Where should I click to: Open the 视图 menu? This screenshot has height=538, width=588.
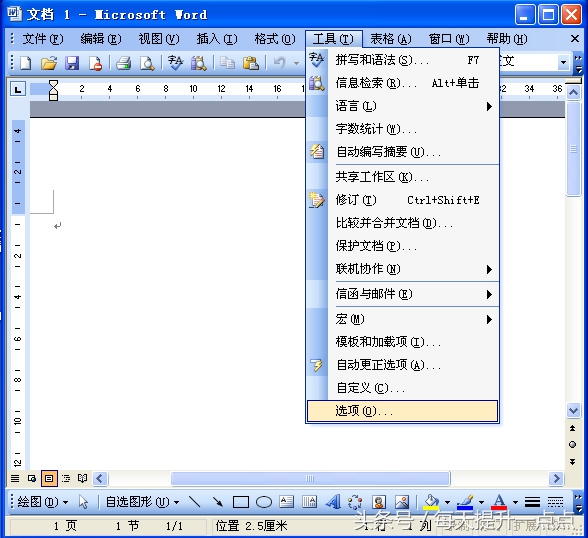click(159, 39)
